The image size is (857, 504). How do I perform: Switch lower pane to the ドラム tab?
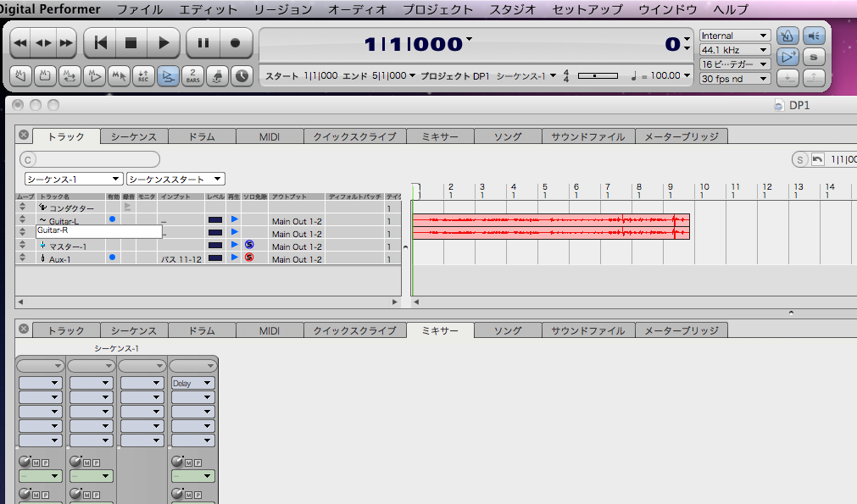tap(202, 330)
